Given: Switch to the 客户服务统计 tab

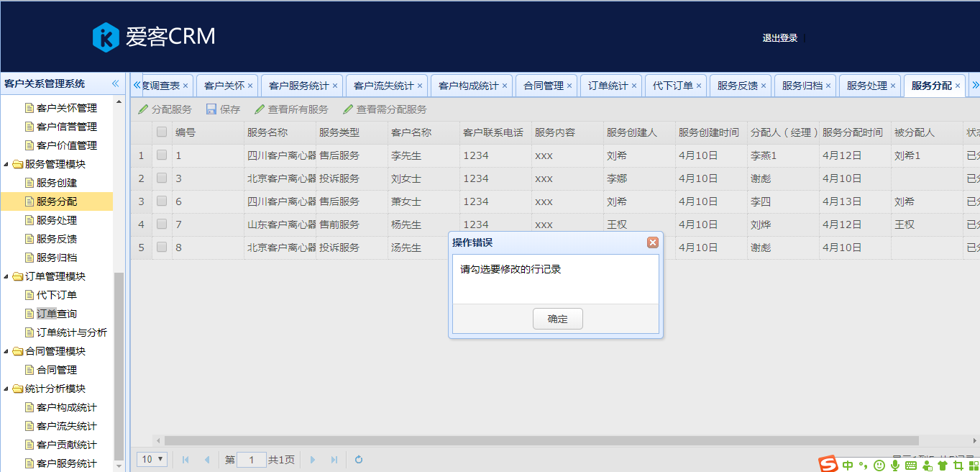Looking at the screenshot, I should (x=298, y=86).
